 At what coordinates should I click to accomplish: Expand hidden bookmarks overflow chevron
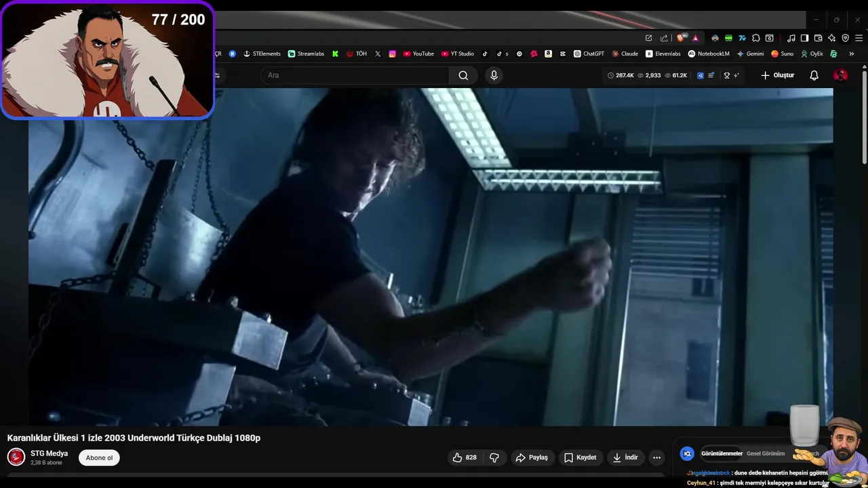(x=851, y=54)
